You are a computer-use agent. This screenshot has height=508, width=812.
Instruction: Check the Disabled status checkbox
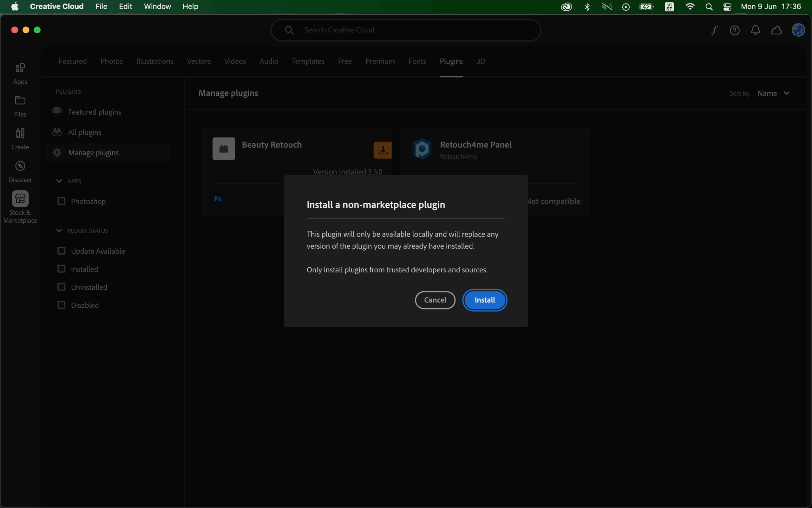pos(62,305)
